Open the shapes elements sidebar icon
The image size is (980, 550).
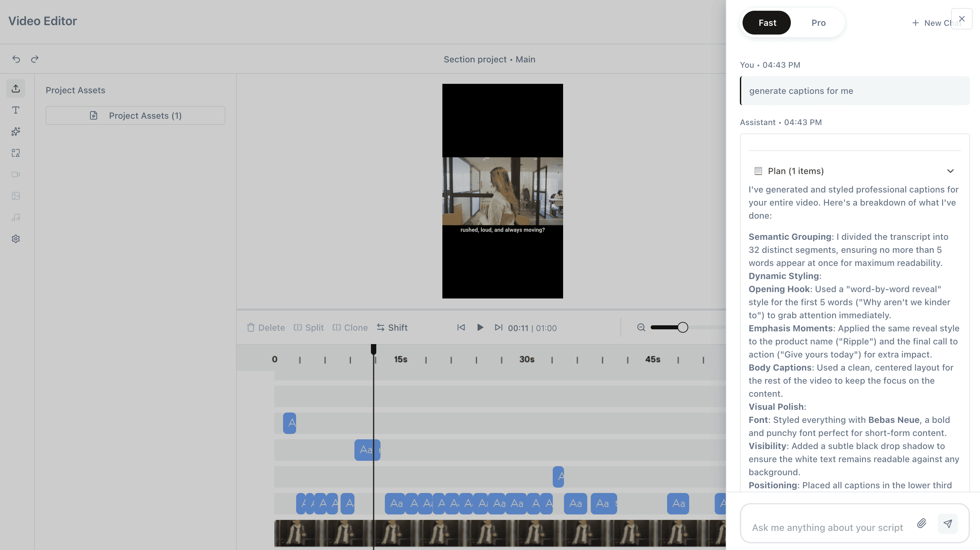[16, 153]
